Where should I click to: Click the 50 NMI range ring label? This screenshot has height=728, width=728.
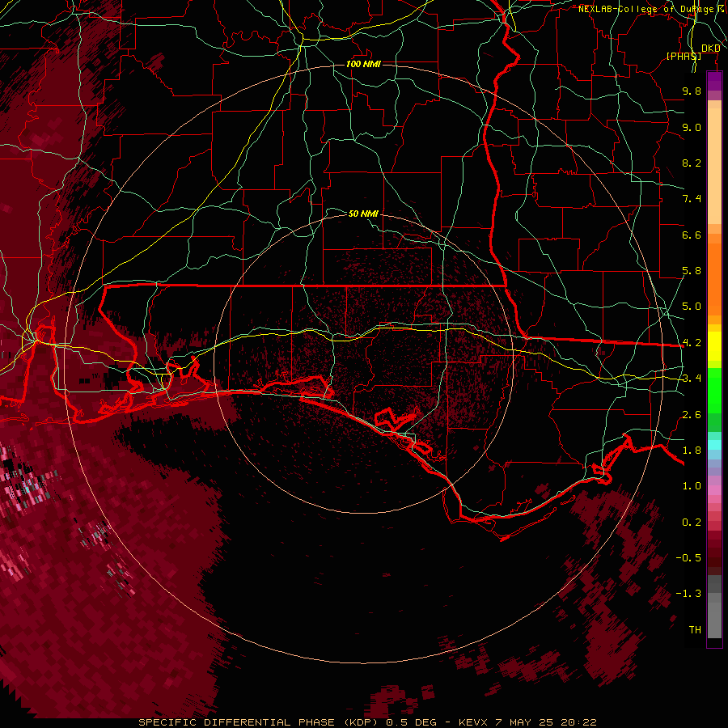363,214
